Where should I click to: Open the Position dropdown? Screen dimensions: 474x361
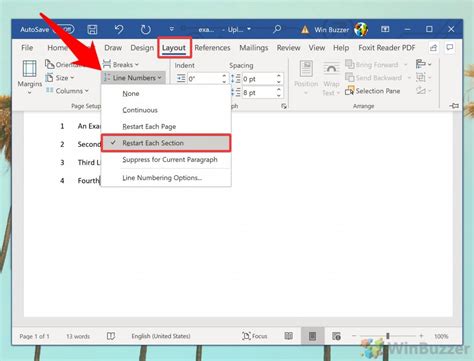306,77
